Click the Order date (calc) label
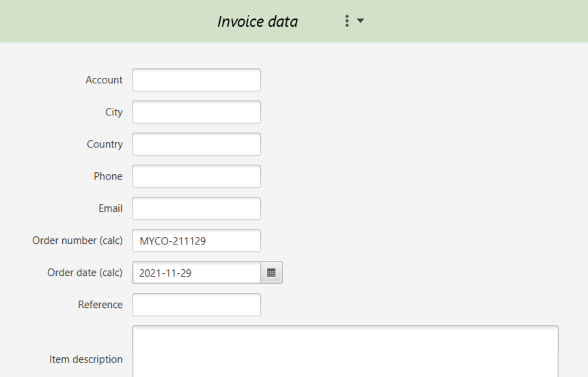Image resolution: width=588 pixels, height=377 pixels. [85, 273]
